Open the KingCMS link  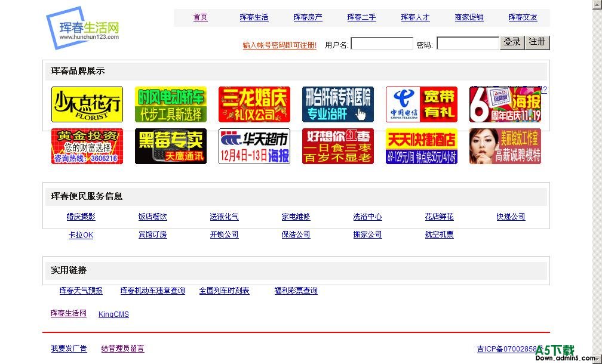[113, 314]
